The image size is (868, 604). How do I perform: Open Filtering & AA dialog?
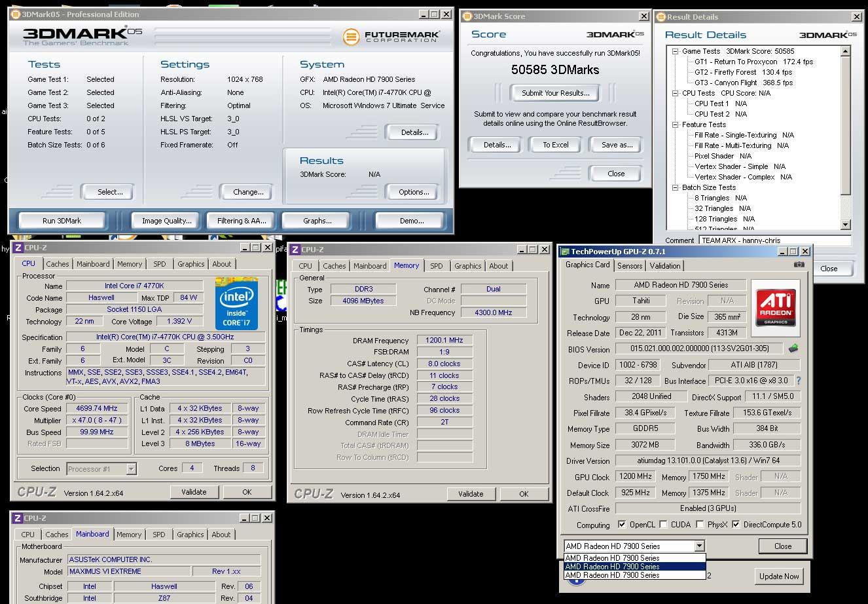[242, 221]
